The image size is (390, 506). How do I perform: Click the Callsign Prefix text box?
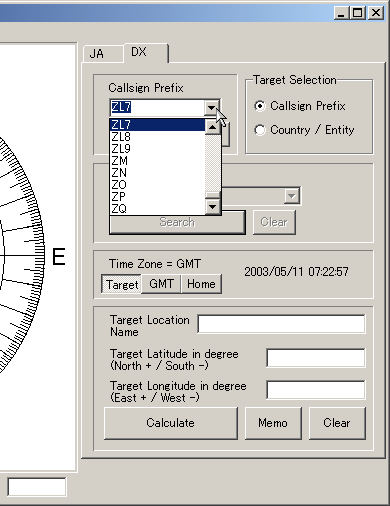157,107
